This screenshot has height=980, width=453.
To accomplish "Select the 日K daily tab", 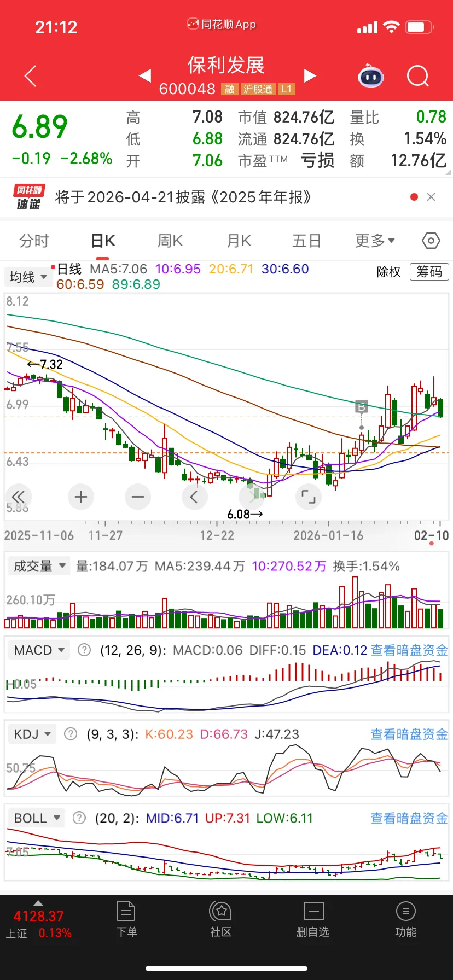I will [103, 241].
